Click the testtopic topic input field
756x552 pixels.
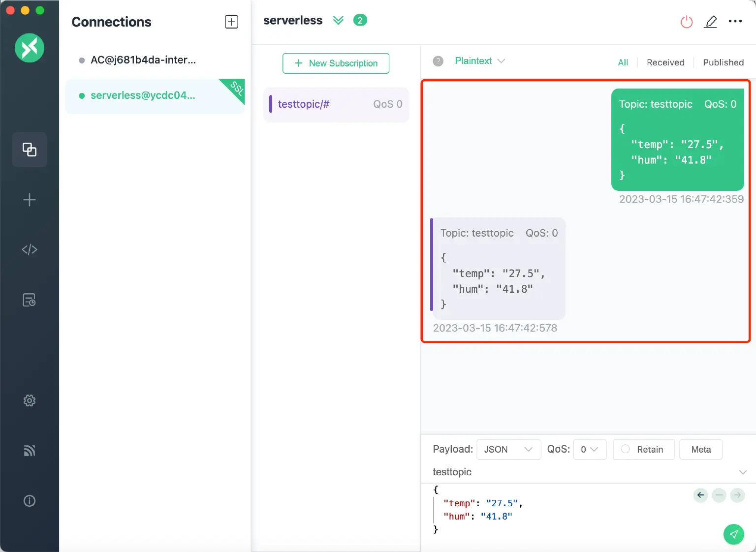click(x=581, y=472)
